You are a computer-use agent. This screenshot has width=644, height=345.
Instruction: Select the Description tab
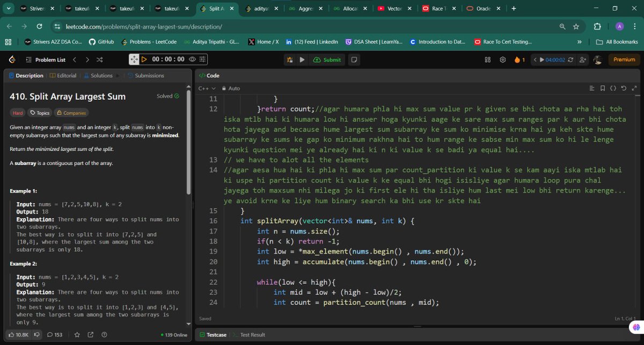[26, 76]
